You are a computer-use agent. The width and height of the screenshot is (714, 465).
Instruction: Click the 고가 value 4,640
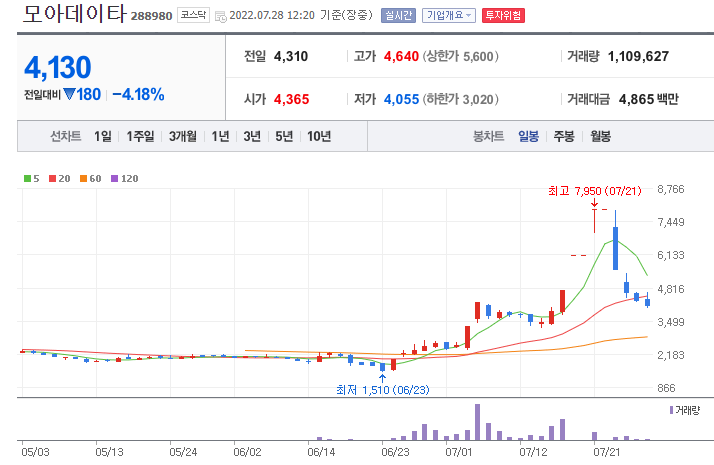pyautogui.click(x=401, y=56)
